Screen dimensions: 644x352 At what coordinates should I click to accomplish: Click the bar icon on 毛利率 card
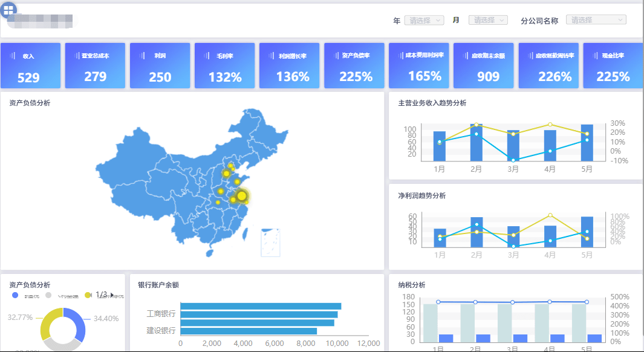(207, 56)
